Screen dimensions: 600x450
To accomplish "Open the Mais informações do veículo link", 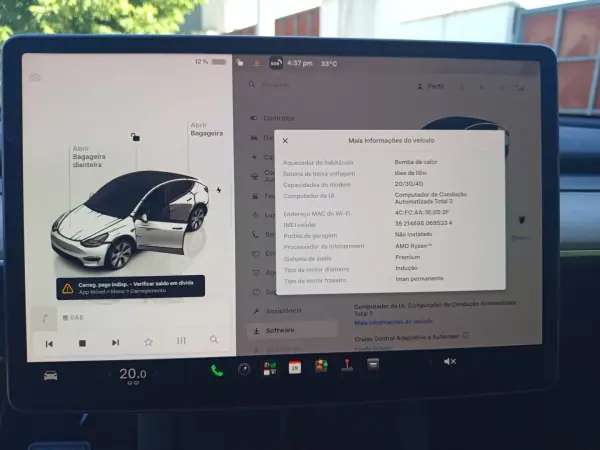I will [x=393, y=322].
